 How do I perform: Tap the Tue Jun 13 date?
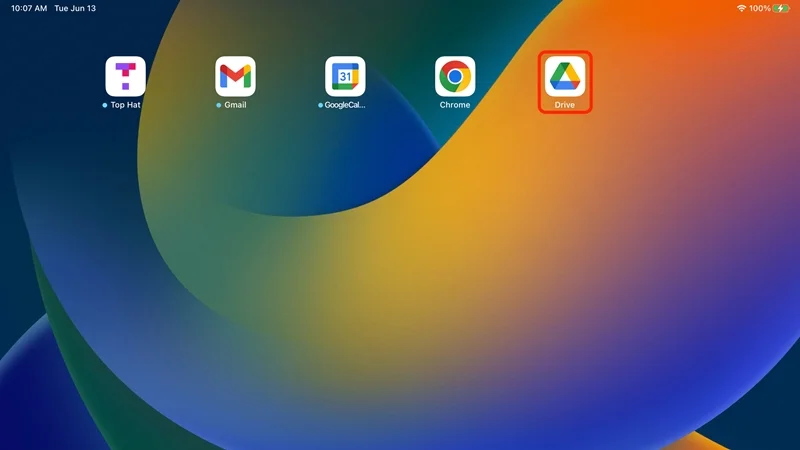(75, 8)
